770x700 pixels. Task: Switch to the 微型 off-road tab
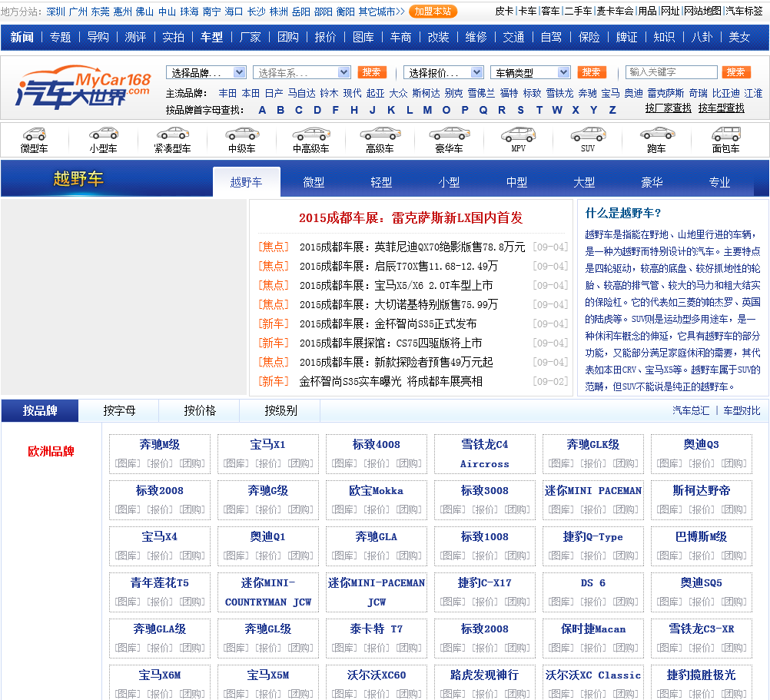(314, 182)
